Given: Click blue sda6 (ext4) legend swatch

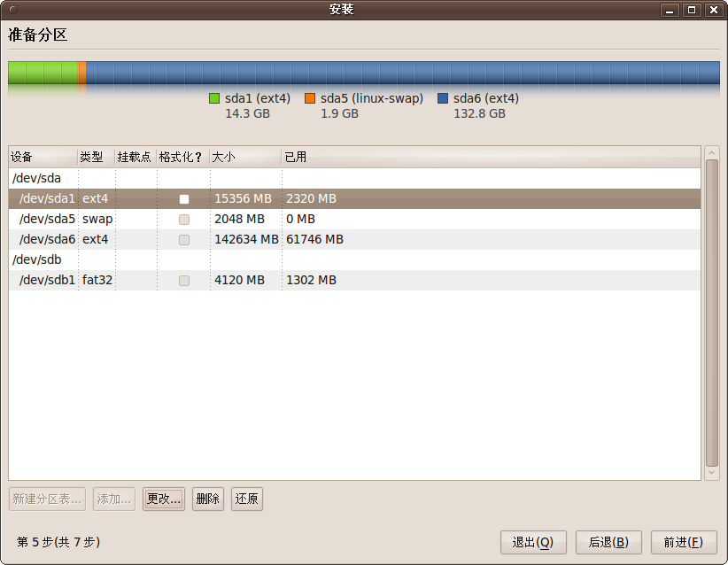Looking at the screenshot, I should tap(443, 98).
